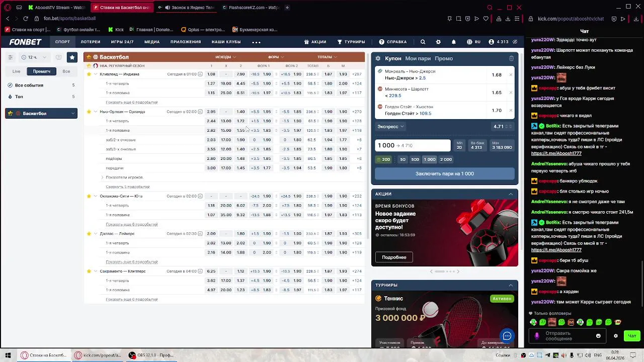The width and height of the screenshot is (644, 362).
Task: Open OBS 32.1.0 in Windows taskbar
Action: 150,355
